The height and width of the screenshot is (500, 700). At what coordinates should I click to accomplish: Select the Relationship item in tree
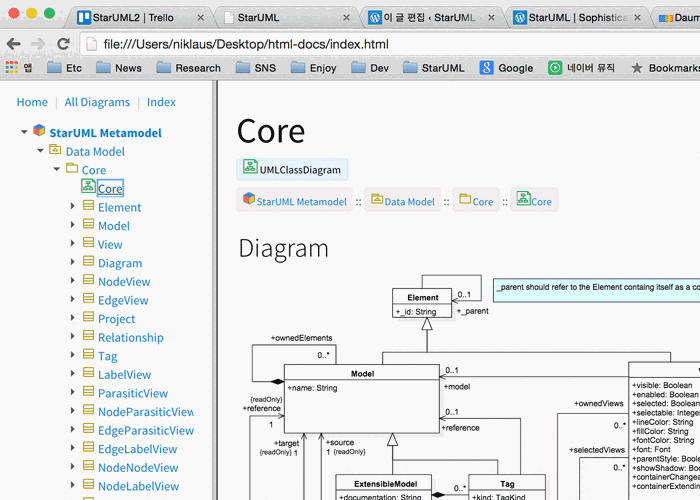[130, 338]
